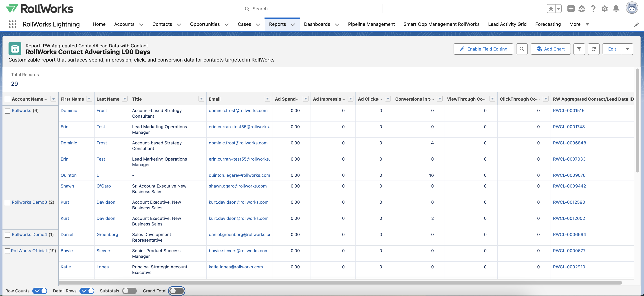Expand the Edit button dropdown arrow

click(x=627, y=49)
